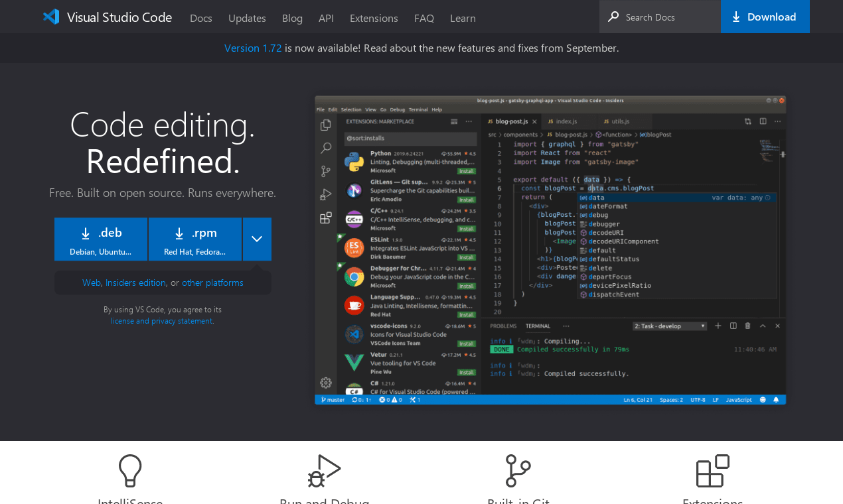Click the GitLens extension icon in the list
843x504 pixels.
point(354,190)
